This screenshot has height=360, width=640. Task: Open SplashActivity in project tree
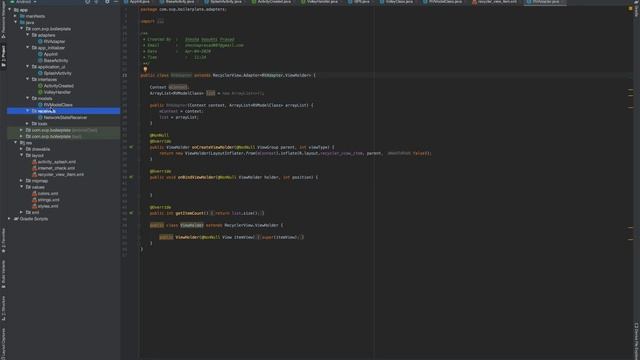pyautogui.click(x=58, y=73)
